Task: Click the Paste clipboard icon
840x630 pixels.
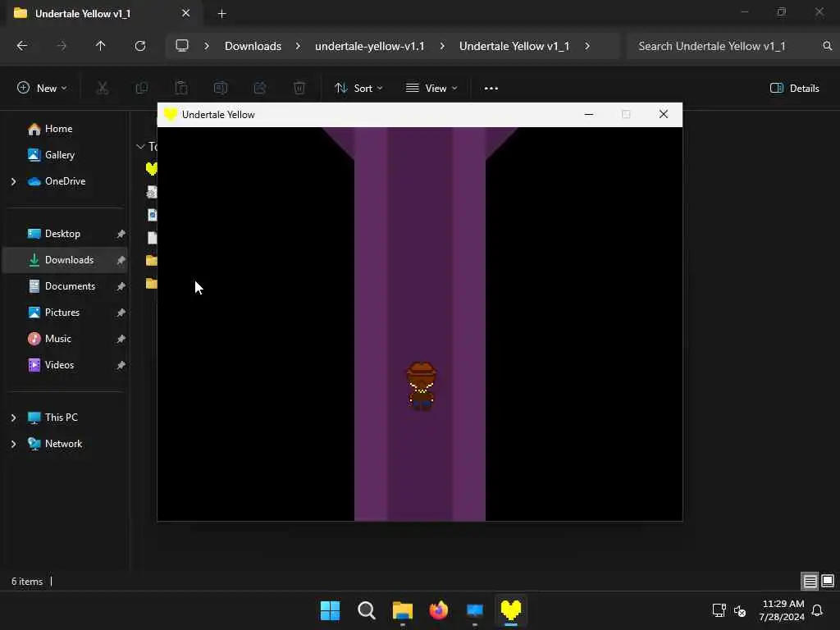Action: pyautogui.click(x=181, y=88)
